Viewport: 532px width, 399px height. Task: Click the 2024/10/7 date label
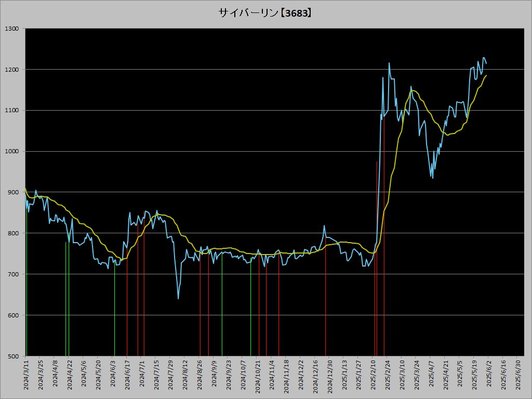243,374
